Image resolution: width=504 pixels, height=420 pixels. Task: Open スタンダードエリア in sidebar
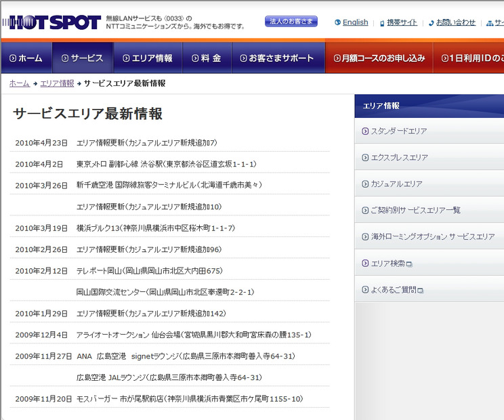click(x=398, y=131)
